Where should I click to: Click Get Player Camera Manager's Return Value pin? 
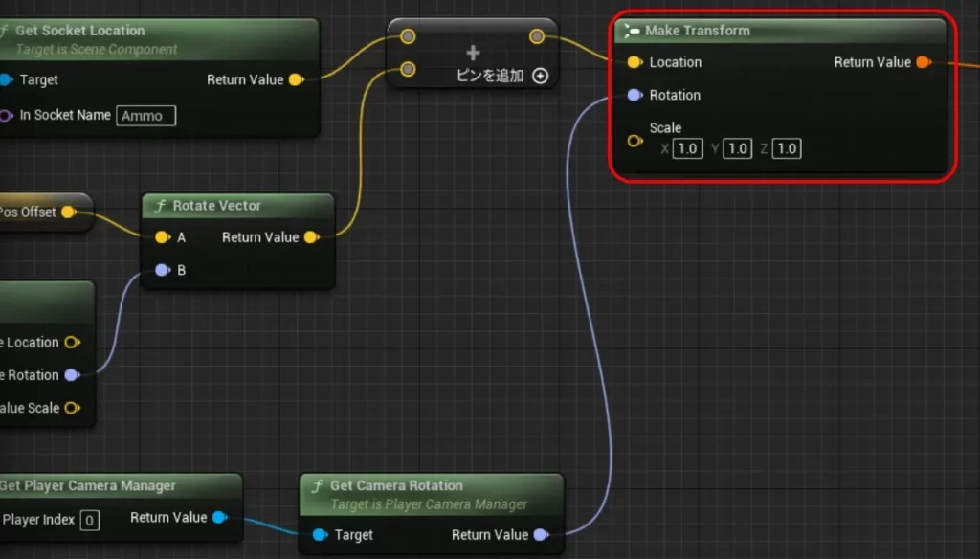[x=219, y=518]
